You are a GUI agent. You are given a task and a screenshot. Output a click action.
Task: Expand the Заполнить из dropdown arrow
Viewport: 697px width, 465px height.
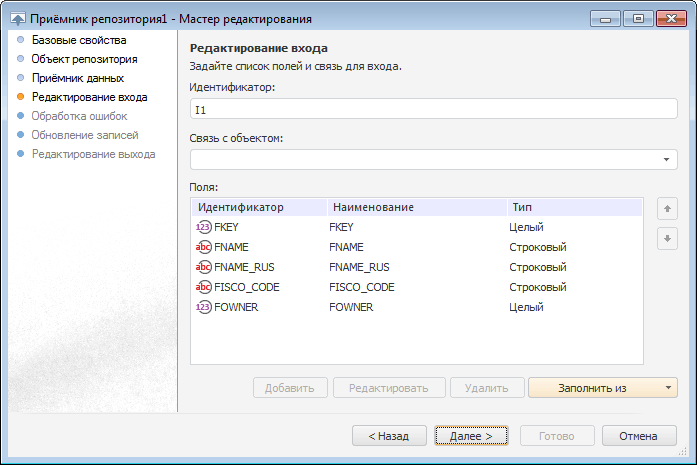[667, 388]
